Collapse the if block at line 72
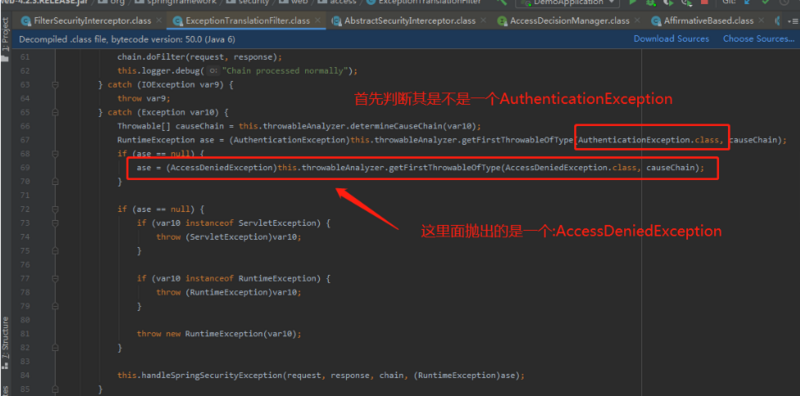The image size is (800, 396). [x=54, y=209]
